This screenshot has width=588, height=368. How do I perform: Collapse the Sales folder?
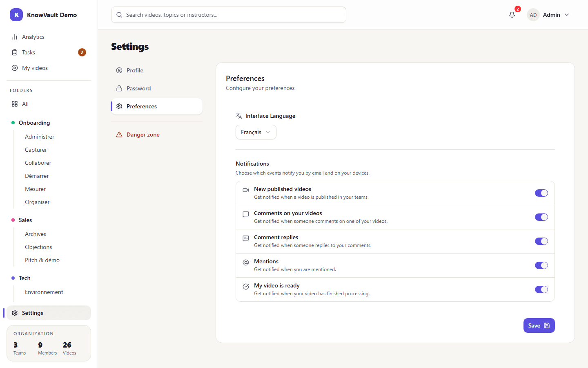(25, 220)
